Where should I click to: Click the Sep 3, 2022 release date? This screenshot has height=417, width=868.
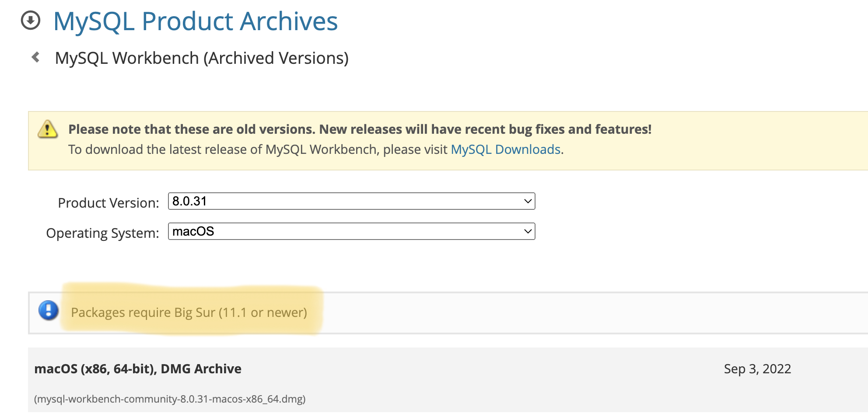point(757,369)
